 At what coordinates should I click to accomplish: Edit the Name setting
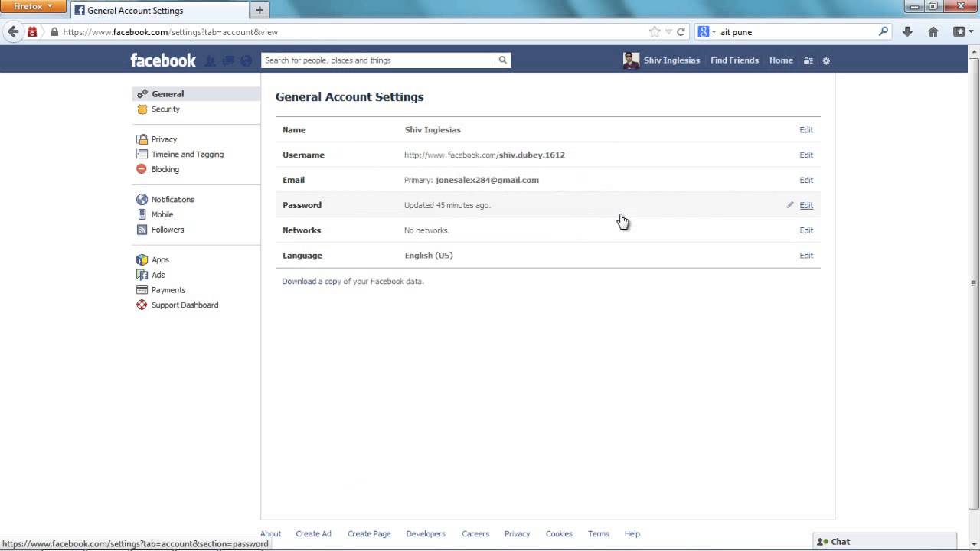pos(806,130)
